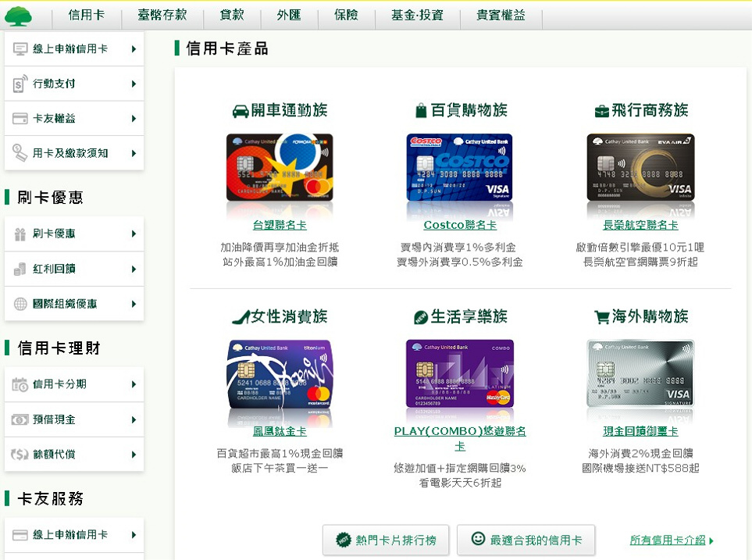752x560 pixels.
Task: Click the Cathay green tree logo
Action: coord(18,16)
